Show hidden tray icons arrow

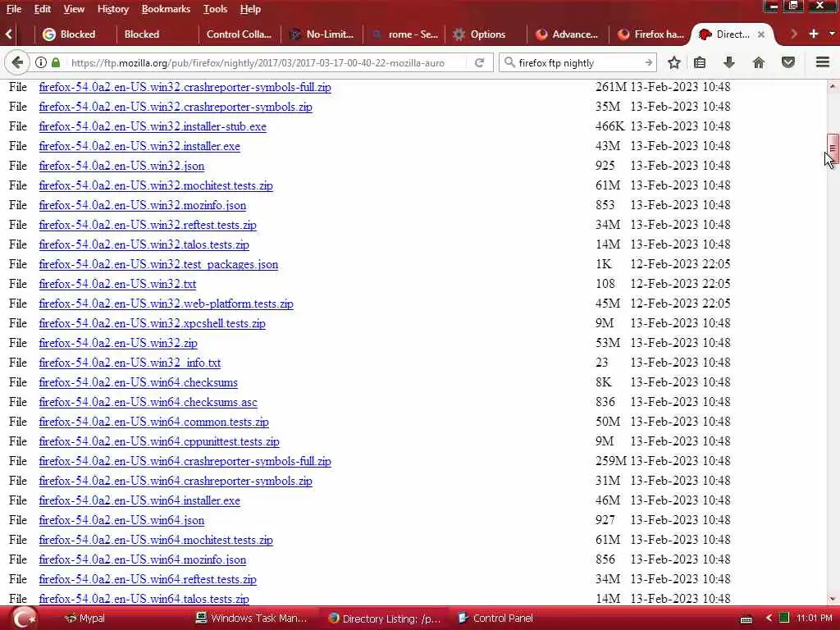(769, 619)
